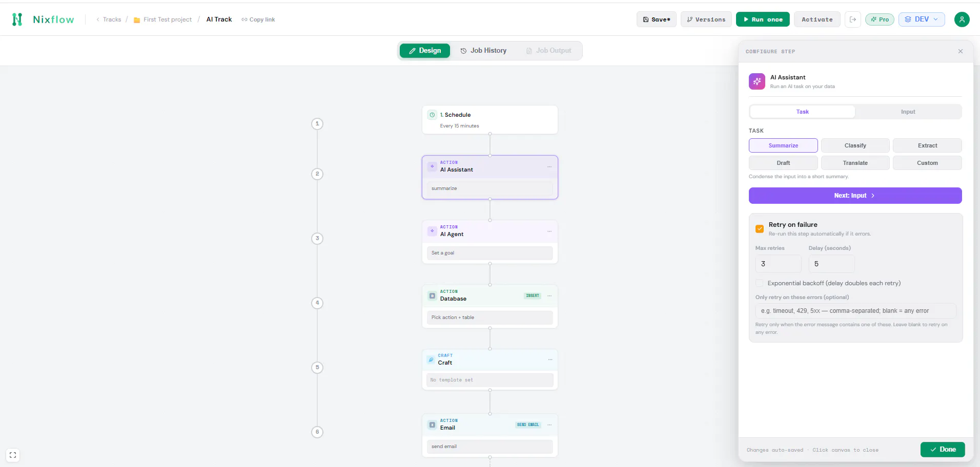Switch to the Input tab in panel
This screenshot has height=467, width=980.
(908, 112)
